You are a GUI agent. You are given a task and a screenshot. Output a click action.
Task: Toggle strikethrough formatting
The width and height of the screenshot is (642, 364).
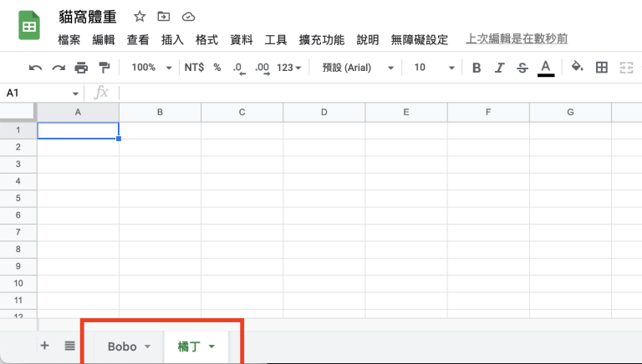522,68
